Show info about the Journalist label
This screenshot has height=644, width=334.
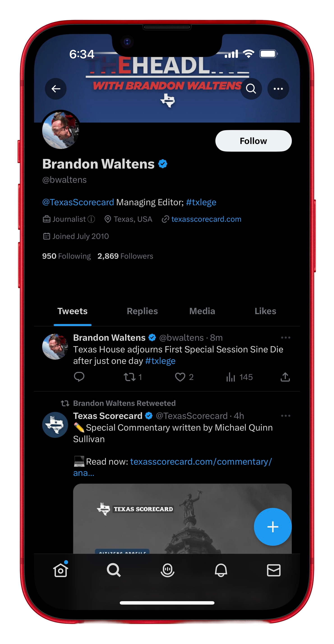tap(91, 219)
